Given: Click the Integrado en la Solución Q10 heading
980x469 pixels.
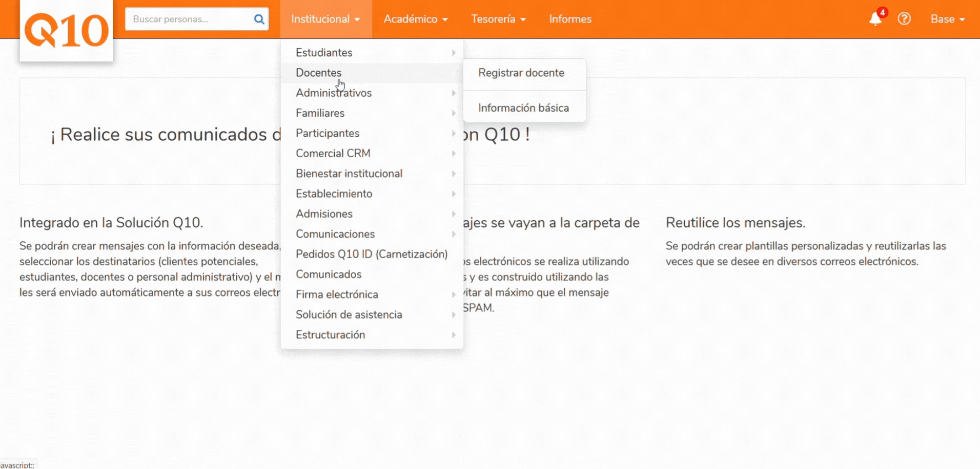Looking at the screenshot, I should 111,223.
